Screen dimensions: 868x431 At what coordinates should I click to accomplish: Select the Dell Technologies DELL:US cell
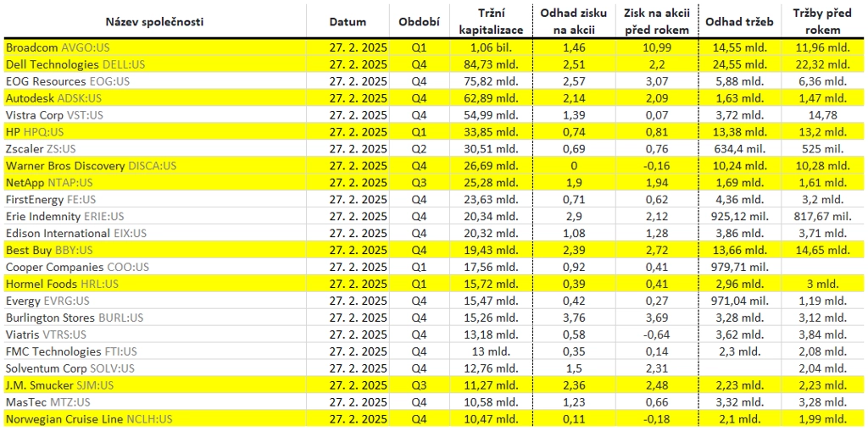point(154,64)
